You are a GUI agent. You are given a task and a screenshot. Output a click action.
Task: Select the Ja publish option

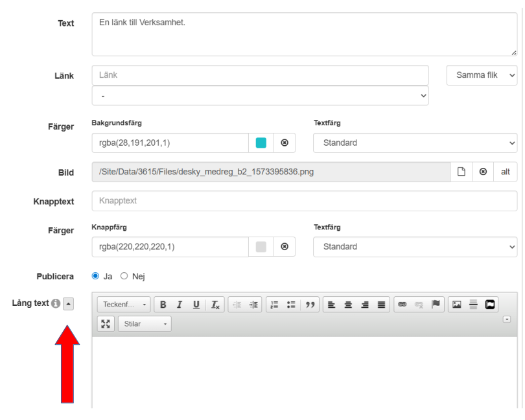tap(96, 276)
